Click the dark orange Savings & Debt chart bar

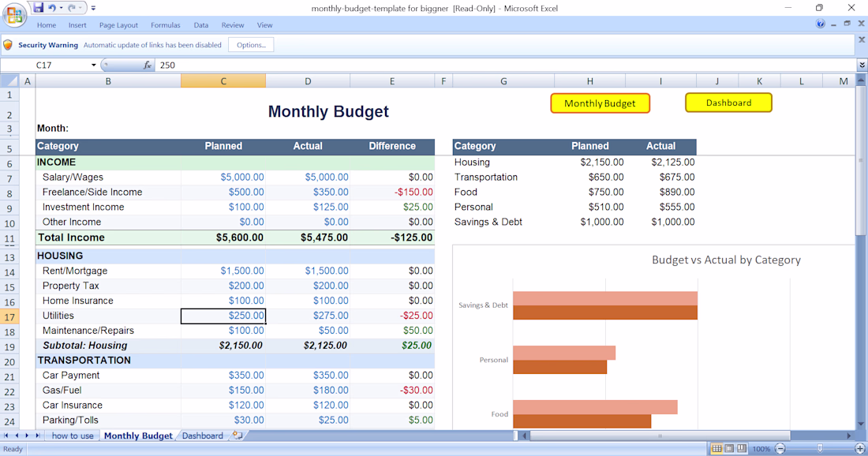click(605, 312)
